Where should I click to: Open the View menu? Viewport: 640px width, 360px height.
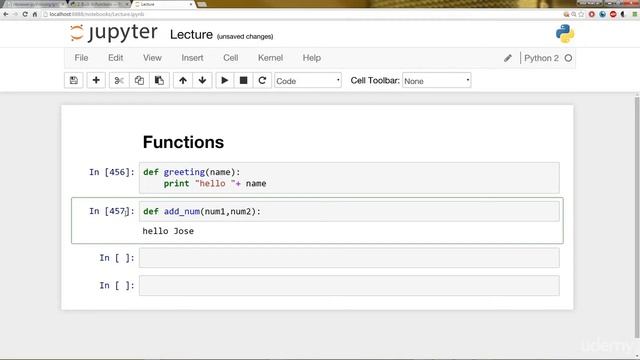point(152,58)
